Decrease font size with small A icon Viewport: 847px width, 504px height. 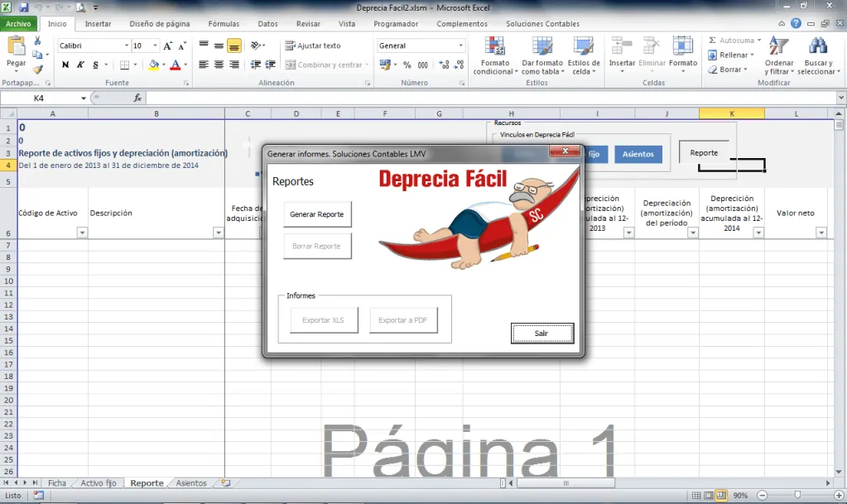(x=183, y=46)
